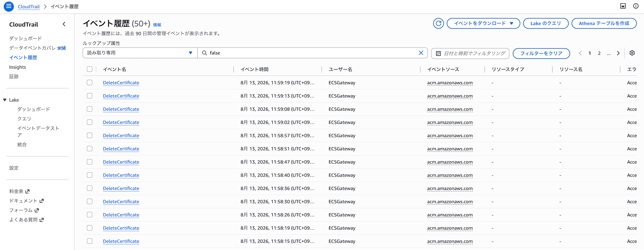Open table preferences gear icon

point(632,53)
